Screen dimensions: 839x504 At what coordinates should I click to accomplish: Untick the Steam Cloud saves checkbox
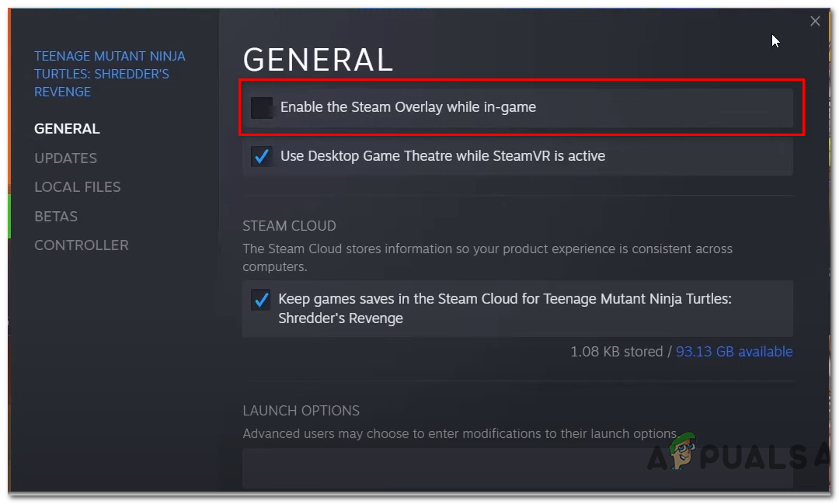tap(261, 300)
